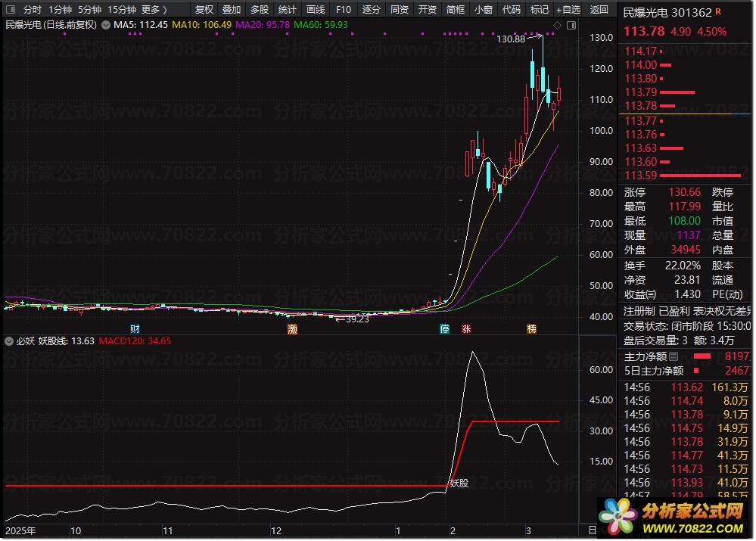Image resolution: width=756 pixels, height=541 pixels.
Task: Click the 榜 leaderboard marker icon
Action: tap(532, 329)
